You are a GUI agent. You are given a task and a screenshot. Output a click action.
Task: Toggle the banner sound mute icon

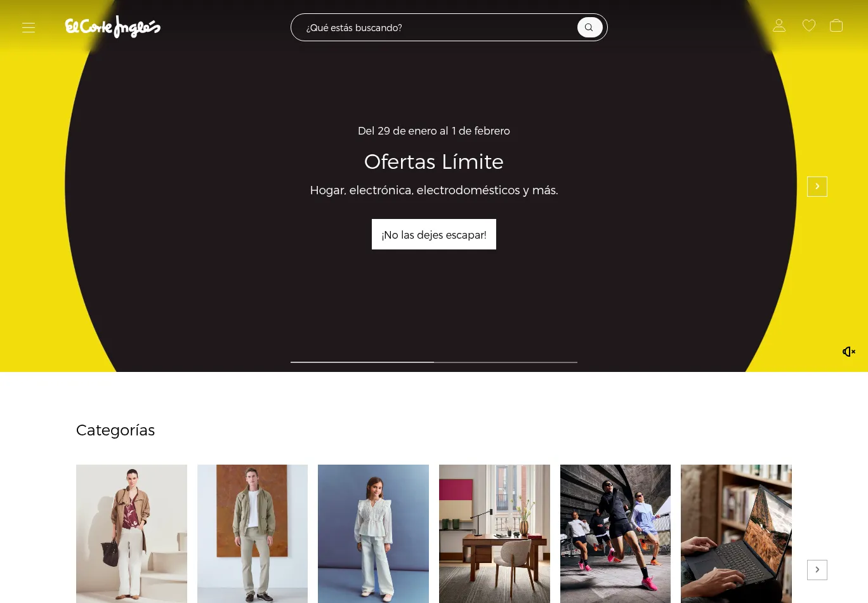[x=849, y=352]
